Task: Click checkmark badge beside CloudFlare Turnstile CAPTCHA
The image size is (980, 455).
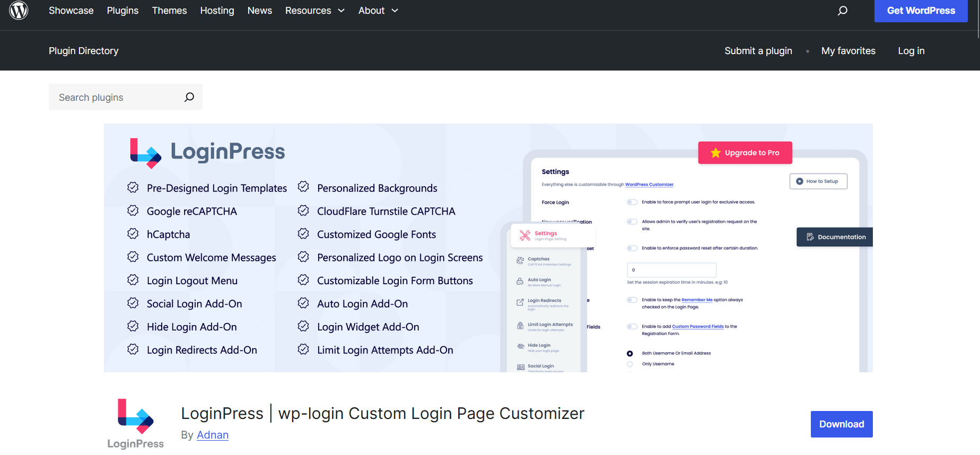Action: click(303, 211)
